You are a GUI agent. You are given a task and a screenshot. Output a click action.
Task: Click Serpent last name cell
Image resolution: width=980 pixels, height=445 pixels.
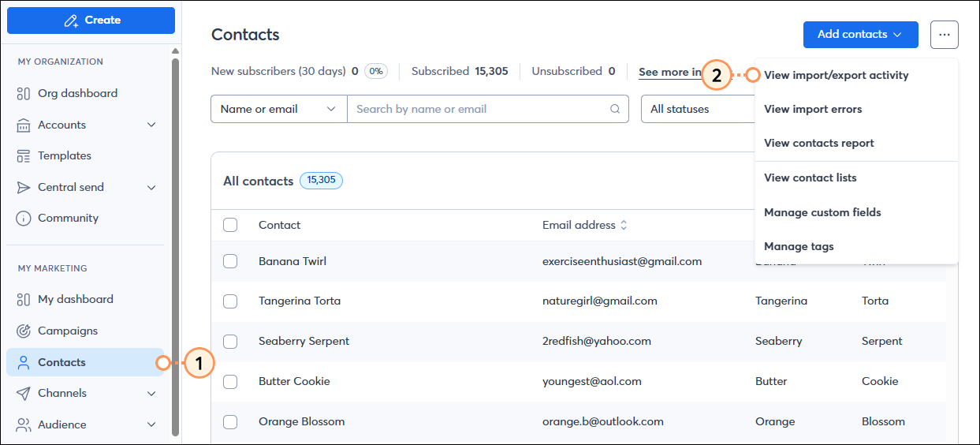click(882, 341)
